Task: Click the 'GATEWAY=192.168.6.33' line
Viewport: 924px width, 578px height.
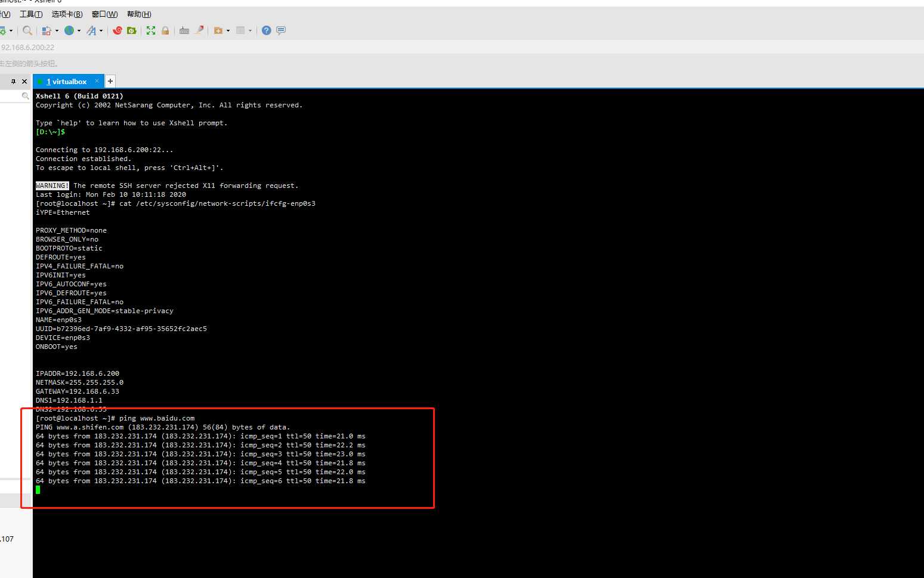Action: point(78,391)
